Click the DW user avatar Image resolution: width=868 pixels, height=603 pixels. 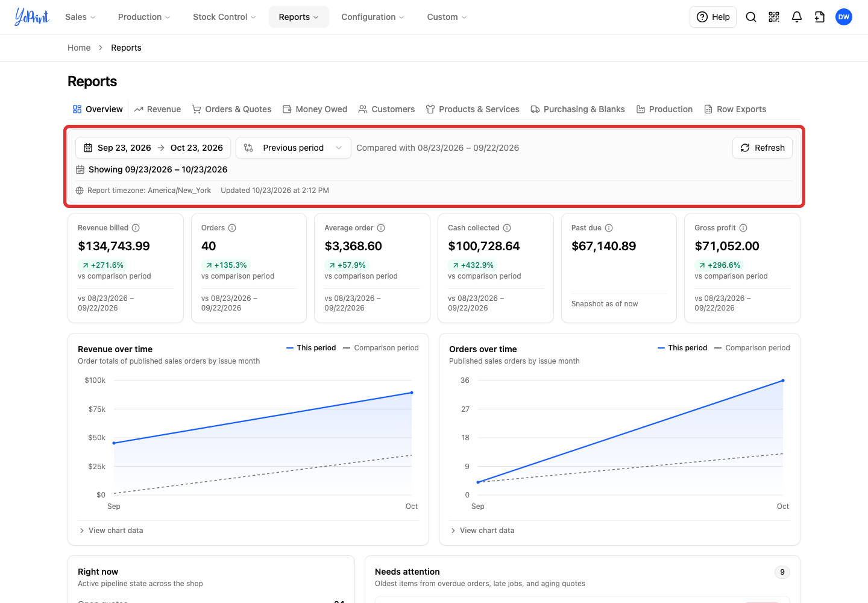point(844,17)
